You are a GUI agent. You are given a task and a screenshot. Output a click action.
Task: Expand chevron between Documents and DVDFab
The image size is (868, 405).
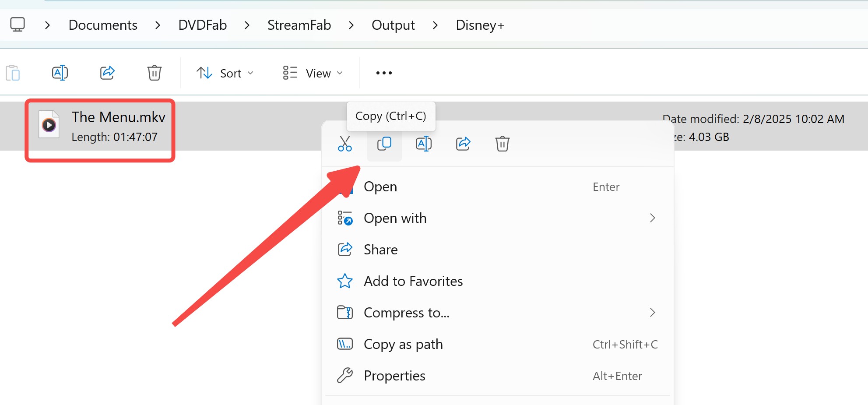(158, 25)
